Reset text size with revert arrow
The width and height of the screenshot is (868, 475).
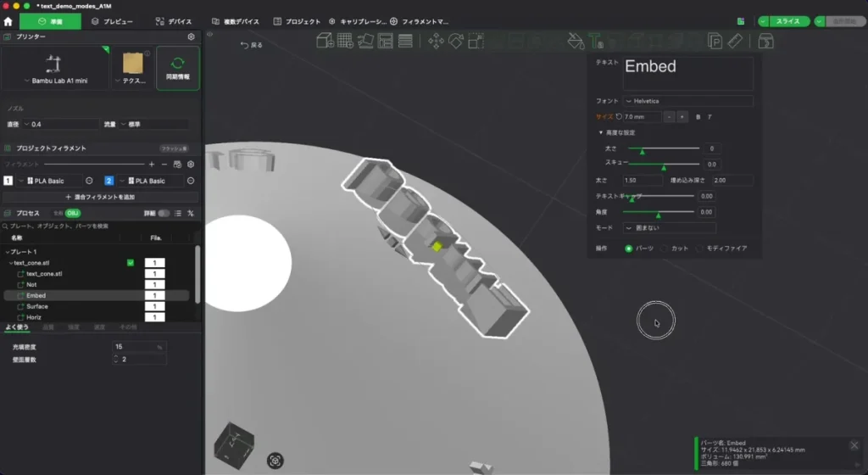pyautogui.click(x=619, y=117)
